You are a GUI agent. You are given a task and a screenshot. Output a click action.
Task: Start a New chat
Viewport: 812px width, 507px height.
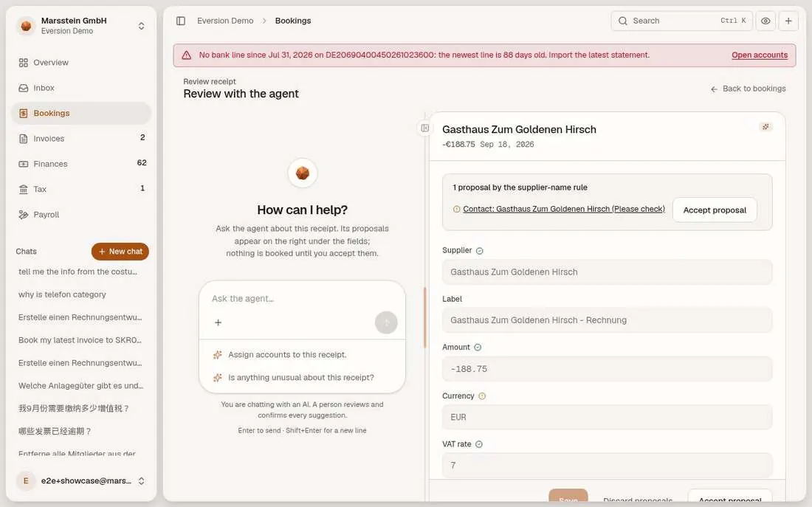[120, 252]
